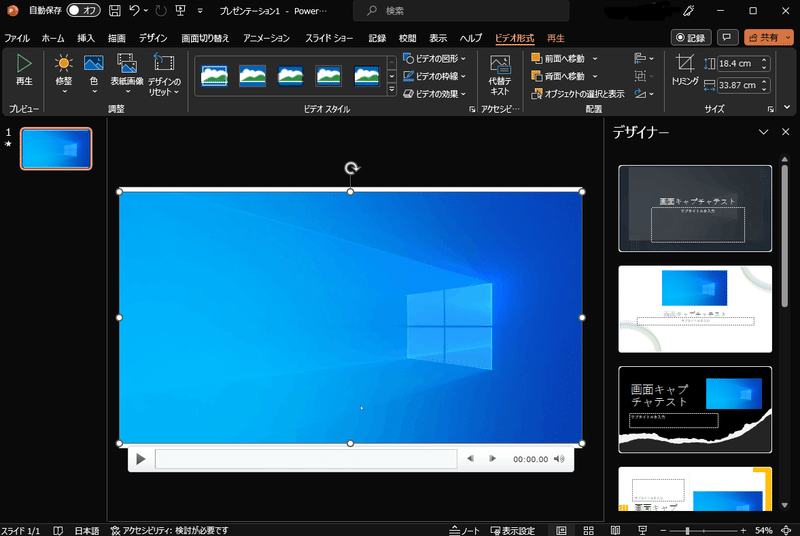
Task: Expand 背面へ移動 dropdown arrow
Action: [595, 76]
